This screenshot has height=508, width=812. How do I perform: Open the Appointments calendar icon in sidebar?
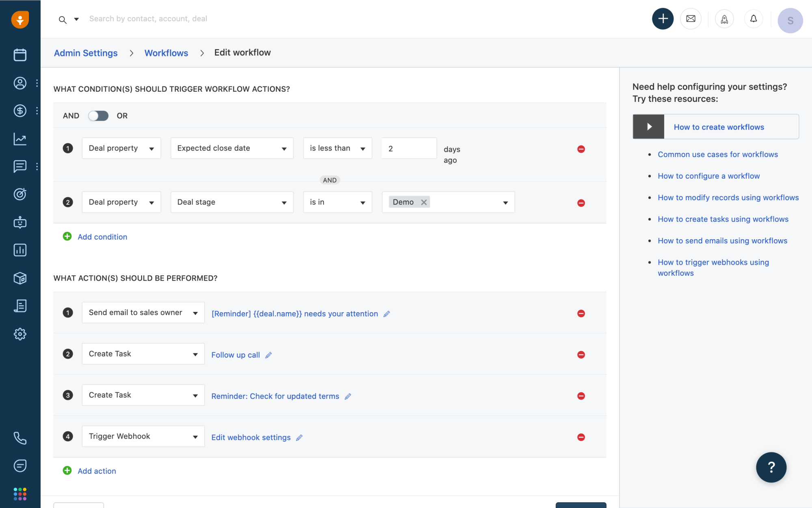(20, 54)
